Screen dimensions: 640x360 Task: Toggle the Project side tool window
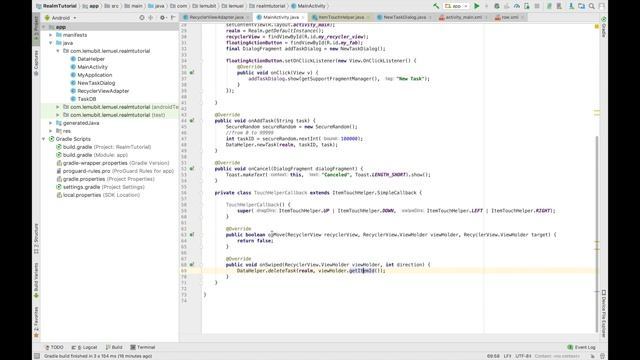tap(36, 28)
